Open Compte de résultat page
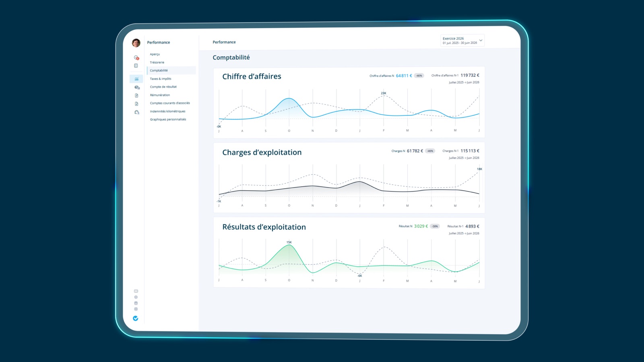 click(x=163, y=87)
